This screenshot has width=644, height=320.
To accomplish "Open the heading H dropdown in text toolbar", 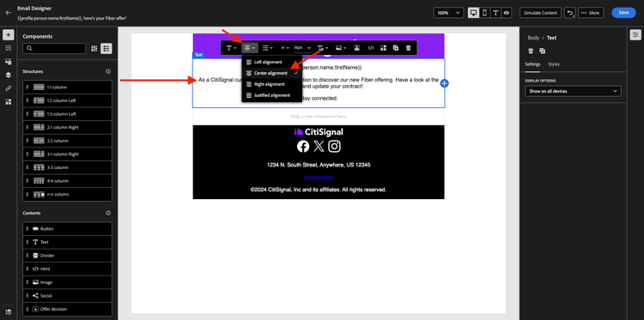I will 284,48.
